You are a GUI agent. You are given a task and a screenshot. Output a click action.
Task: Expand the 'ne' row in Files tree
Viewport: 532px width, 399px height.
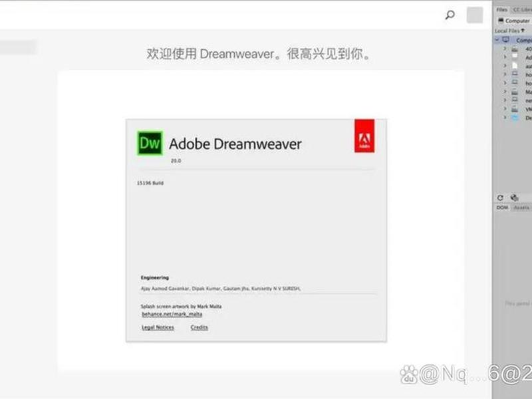tap(505, 100)
